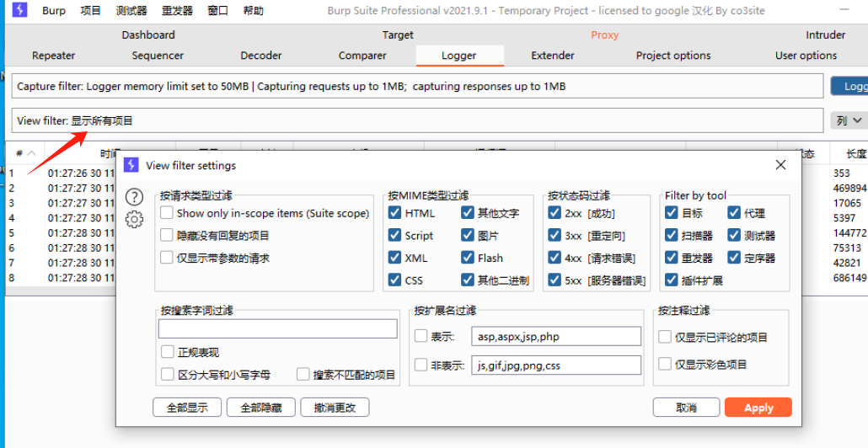
Task: Switch to the Target tab
Action: (398, 35)
